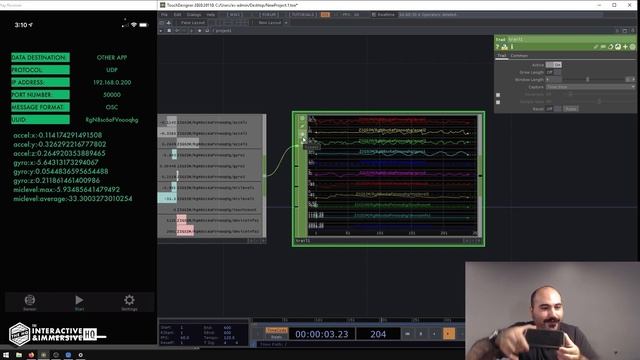640x360 pixels.
Task: Open the Forum link in top bar
Action: (x=269, y=15)
